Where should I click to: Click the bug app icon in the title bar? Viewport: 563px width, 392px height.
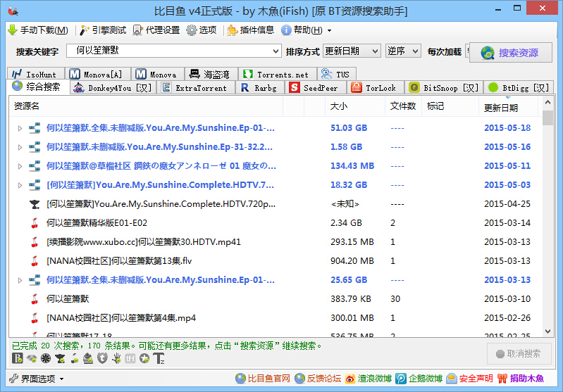[13, 11]
